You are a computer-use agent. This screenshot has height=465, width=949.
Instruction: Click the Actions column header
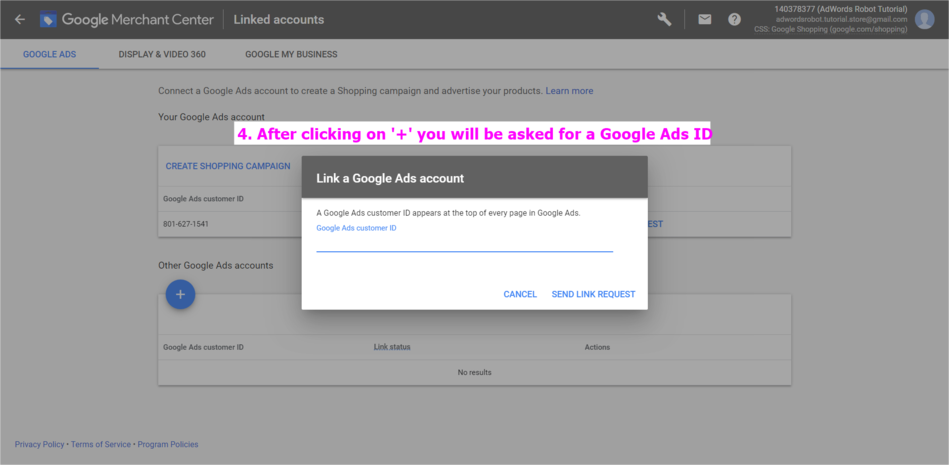pyautogui.click(x=597, y=348)
